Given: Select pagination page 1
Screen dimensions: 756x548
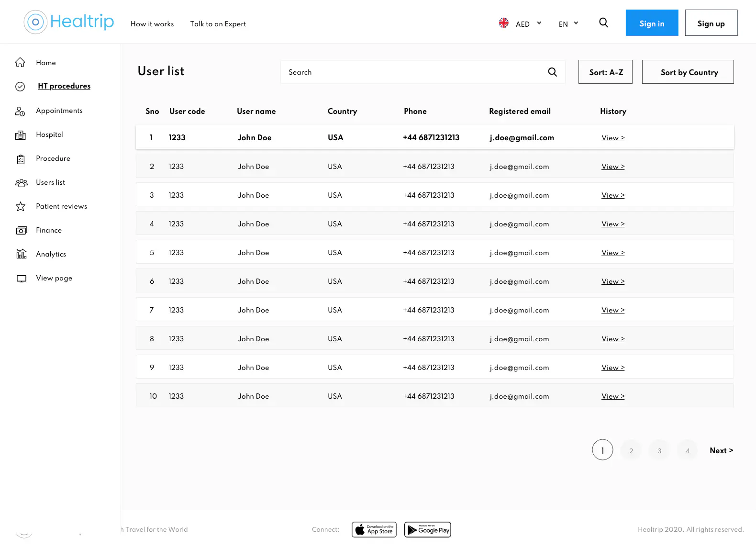Looking at the screenshot, I should tap(602, 450).
